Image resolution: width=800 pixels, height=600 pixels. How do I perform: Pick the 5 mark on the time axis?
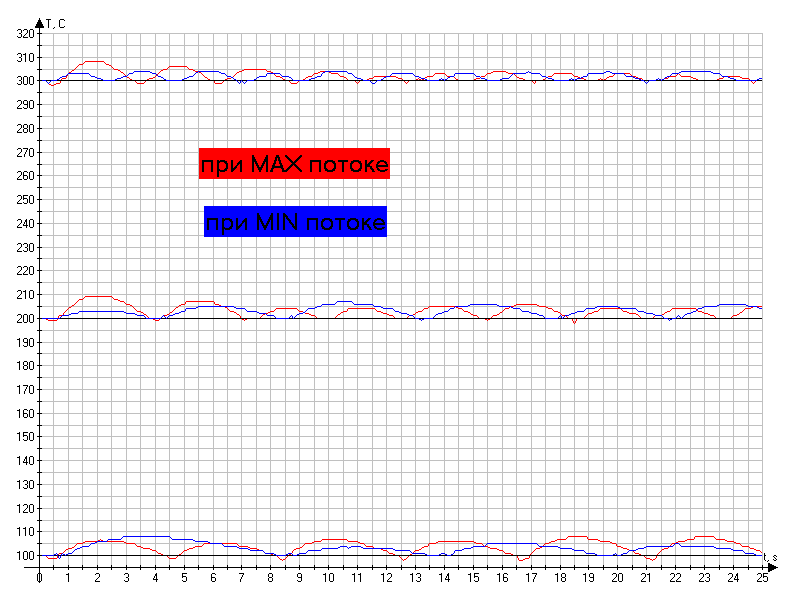(x=184, y=578)
